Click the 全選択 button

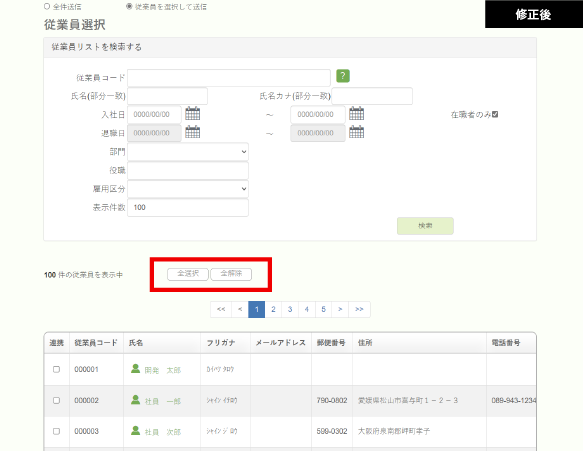(x=188, y=274)
